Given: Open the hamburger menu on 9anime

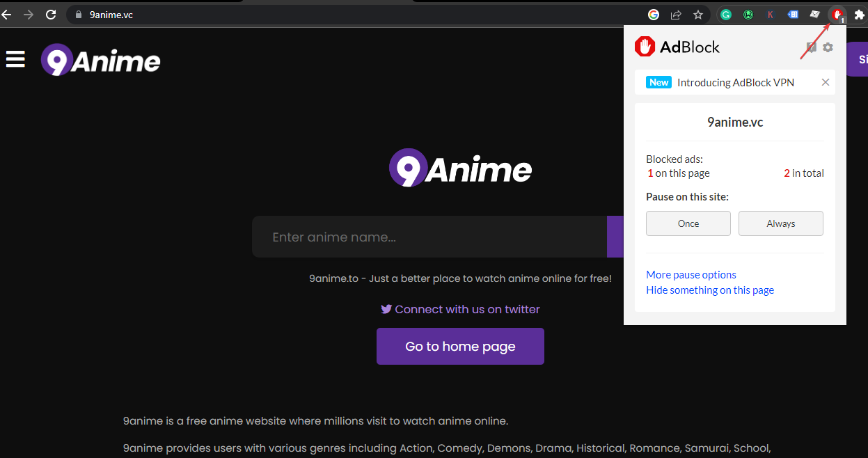Looking at the screenshot, I should (15, 59).
